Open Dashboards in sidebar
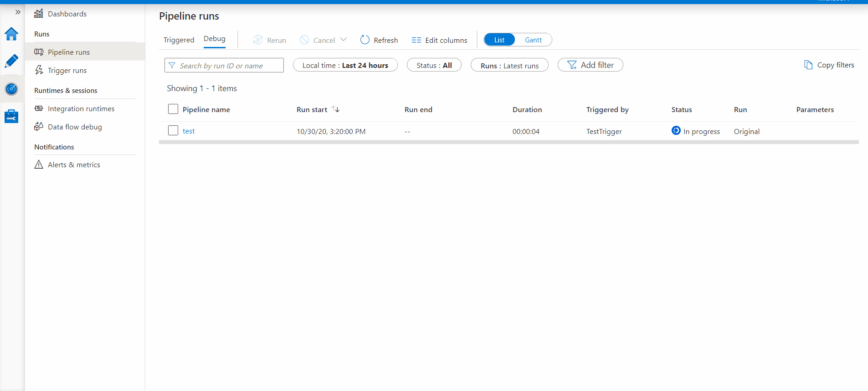 [x=67, y=14]
